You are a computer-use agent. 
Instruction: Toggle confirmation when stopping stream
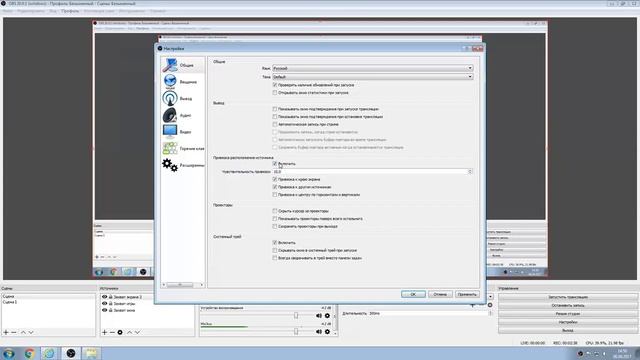point(275,117)
